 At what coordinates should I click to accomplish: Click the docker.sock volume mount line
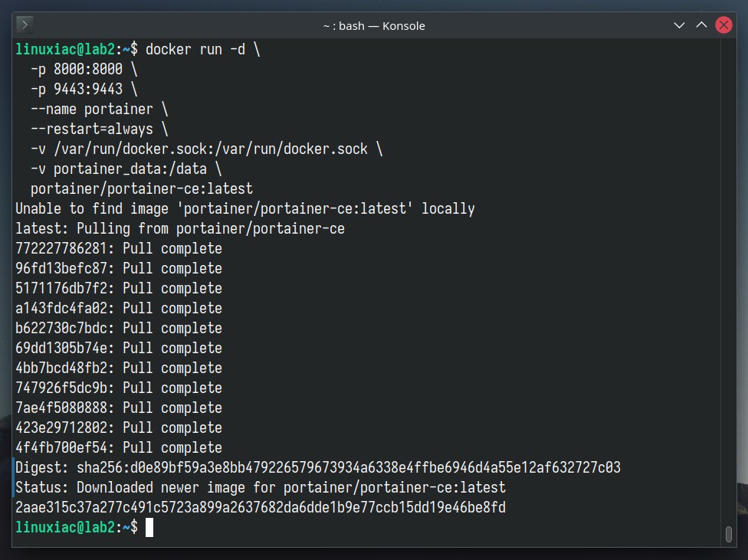pyautogui.click(x=199, y=149)
